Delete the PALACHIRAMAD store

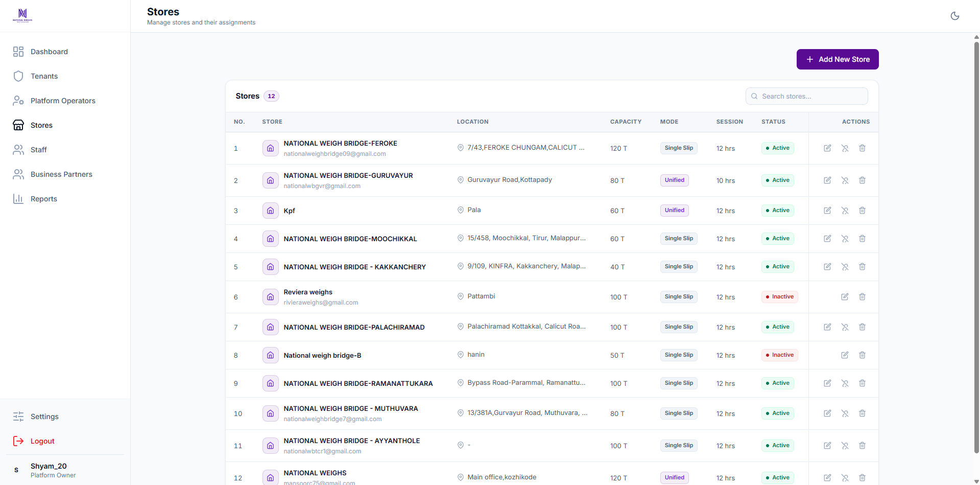(862, 327)
